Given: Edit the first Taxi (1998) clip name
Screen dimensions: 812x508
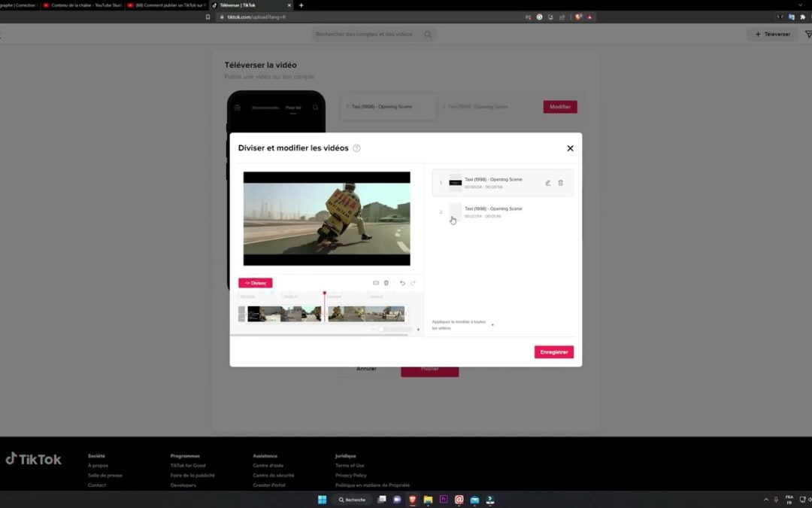Looking at the screenshot, I should coord(548,183).
